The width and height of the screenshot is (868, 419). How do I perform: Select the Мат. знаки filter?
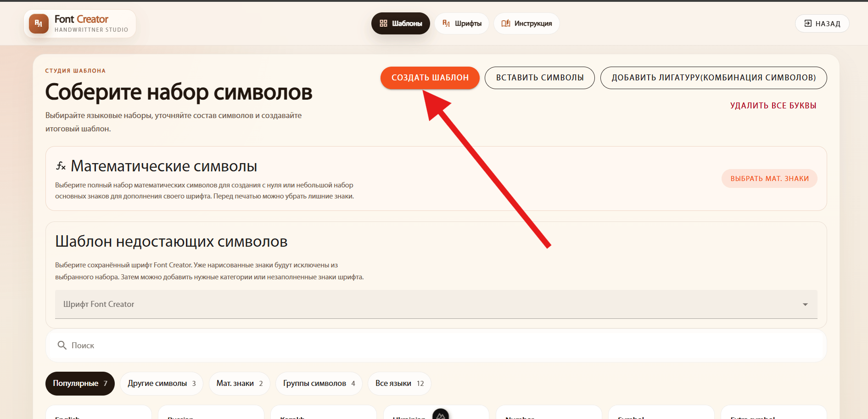[240, 384]
